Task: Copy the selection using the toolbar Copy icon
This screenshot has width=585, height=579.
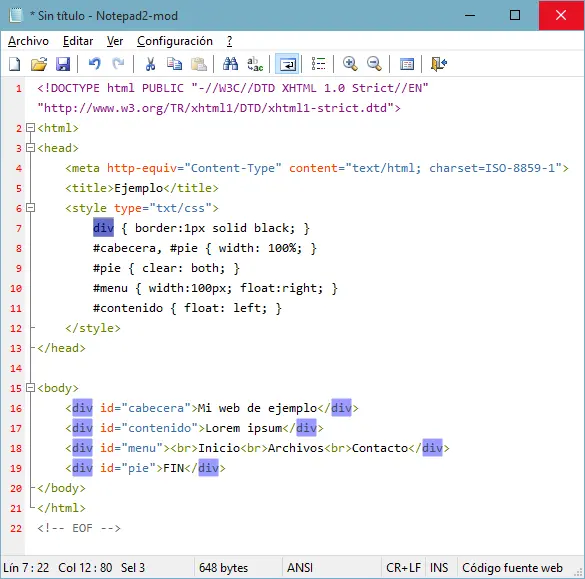Action: pos(174,64)
